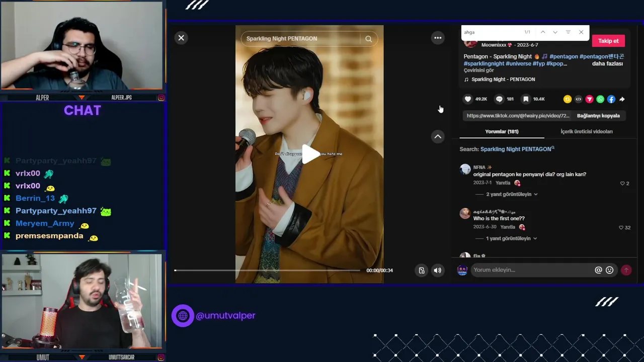The width and height of the screenshot is (644, 362).
Task: Send to friends via red paper-plane icon
Action: [x=589, y=99]
